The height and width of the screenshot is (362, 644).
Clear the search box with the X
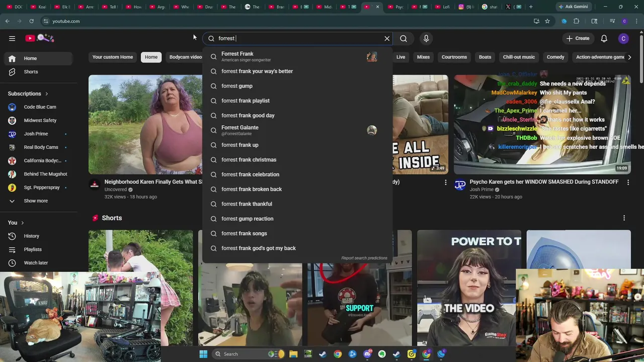pyautogui.click(x=387, y=38)
